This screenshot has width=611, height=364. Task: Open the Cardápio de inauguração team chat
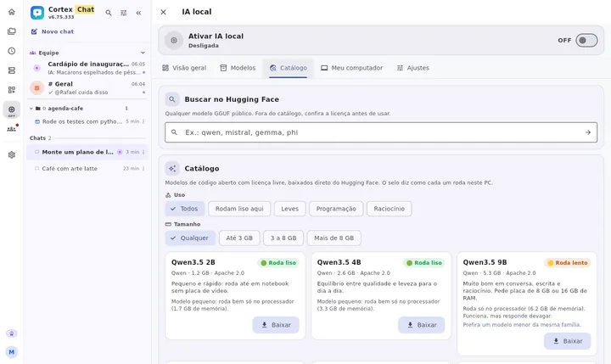[x=87, y=68]
